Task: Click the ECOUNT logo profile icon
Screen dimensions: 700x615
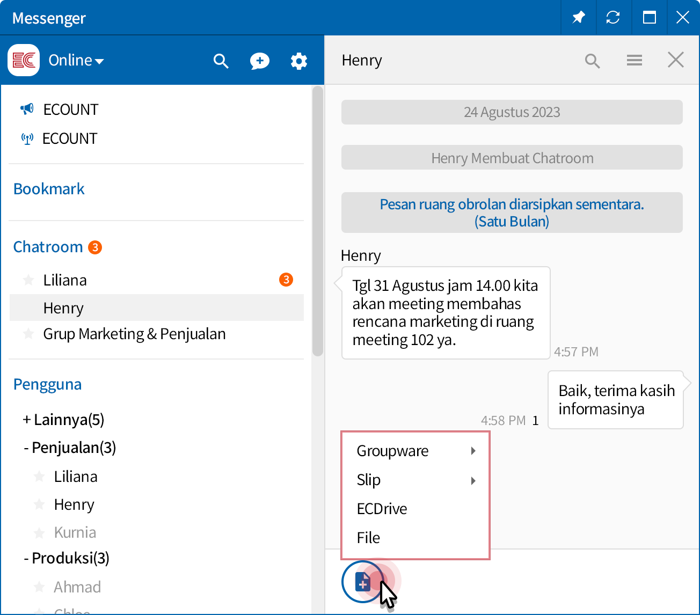Action: click(x=24, y=60)
